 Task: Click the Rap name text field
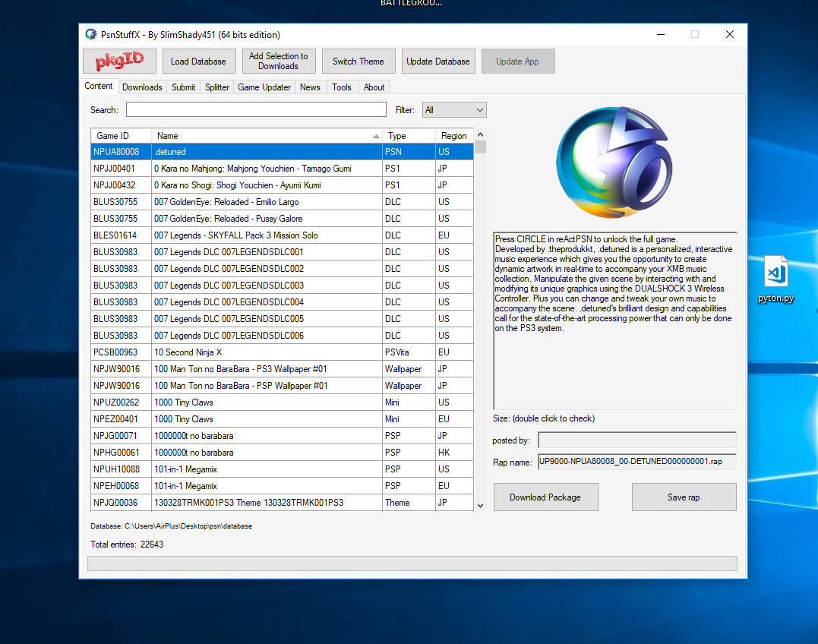[x=636, y=461]
